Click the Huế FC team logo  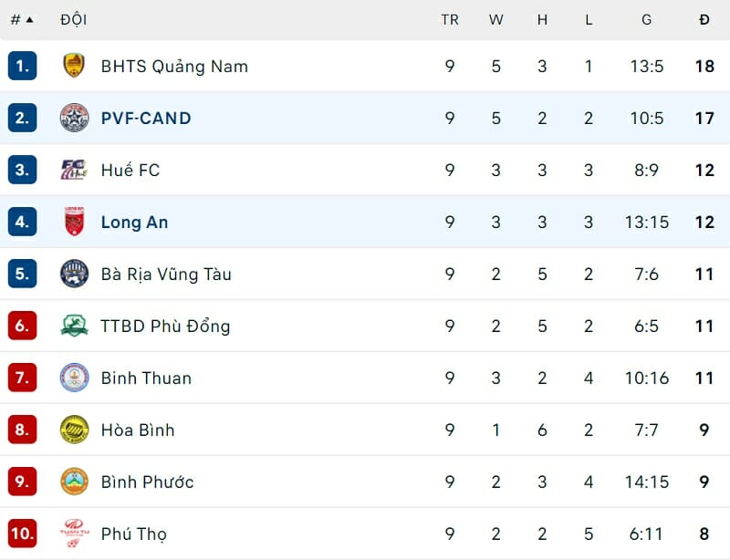pos(74,170)
